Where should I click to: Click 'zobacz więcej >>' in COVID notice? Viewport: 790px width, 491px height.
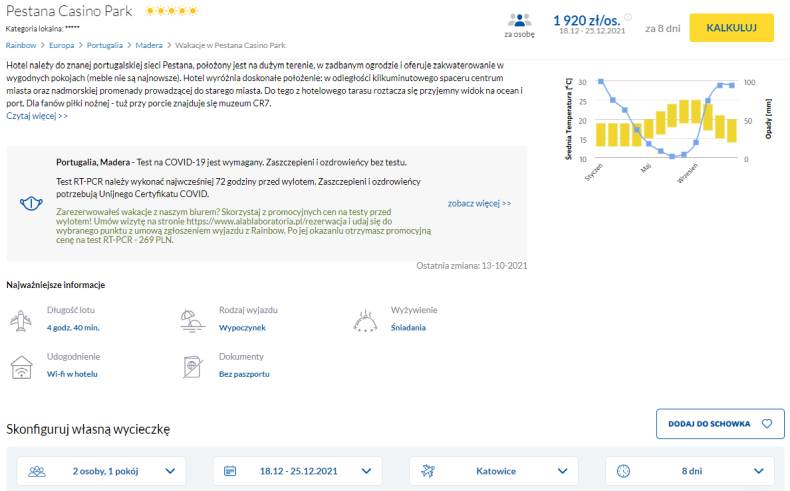click(479, 203)
